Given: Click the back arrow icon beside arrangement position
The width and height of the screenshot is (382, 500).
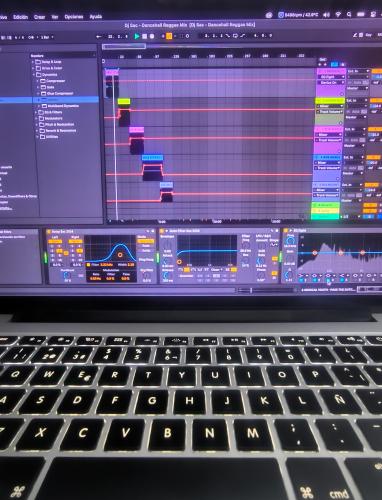Looking at the screenshot, I should pyautogui.click(x=99, y=36).
